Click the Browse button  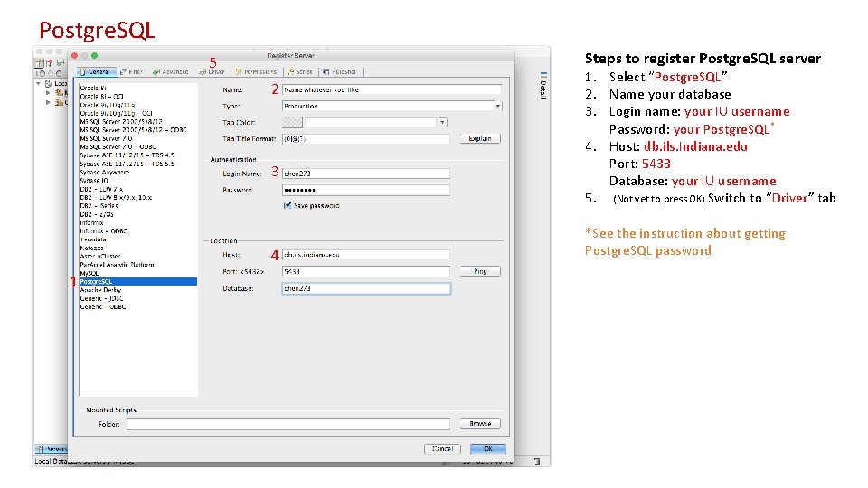480,424
